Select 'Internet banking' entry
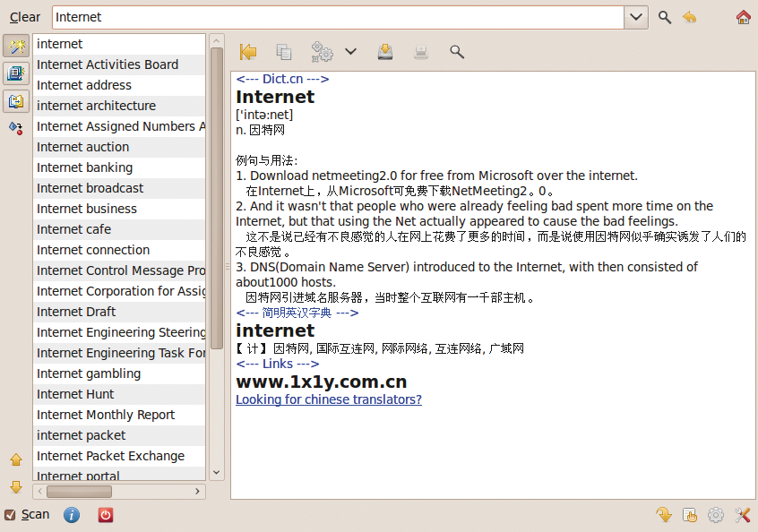 coord(119,167)
